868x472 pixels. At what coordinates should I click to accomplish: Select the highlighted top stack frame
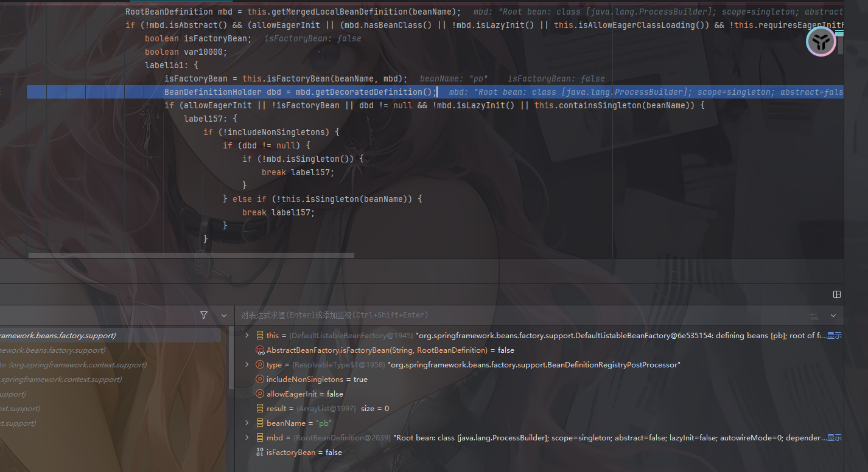coord(110,336)
